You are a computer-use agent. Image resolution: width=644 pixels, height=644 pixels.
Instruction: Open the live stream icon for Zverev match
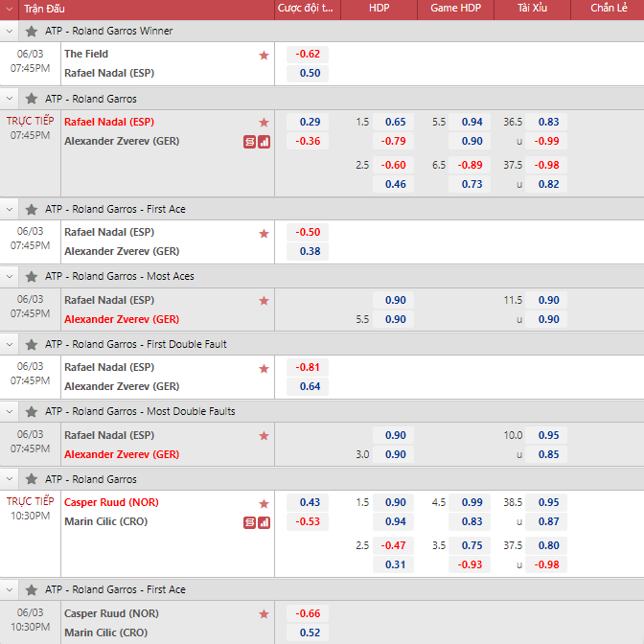coord(249,142)
